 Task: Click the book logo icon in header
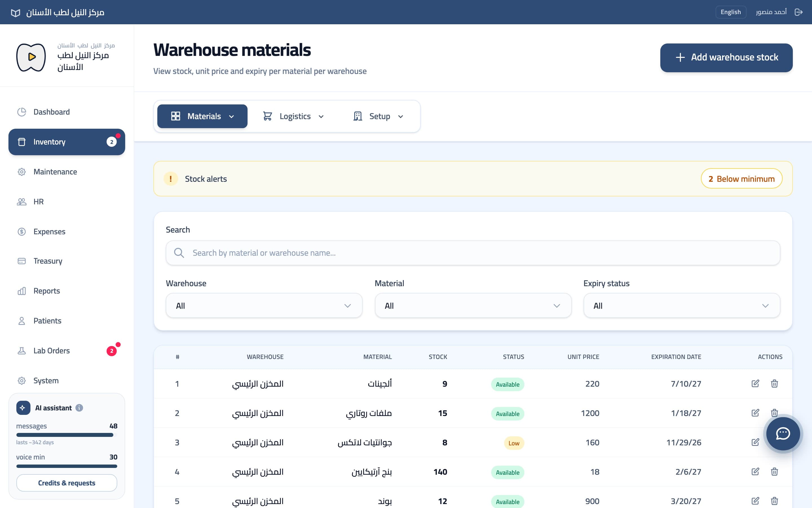pos(16,13)
